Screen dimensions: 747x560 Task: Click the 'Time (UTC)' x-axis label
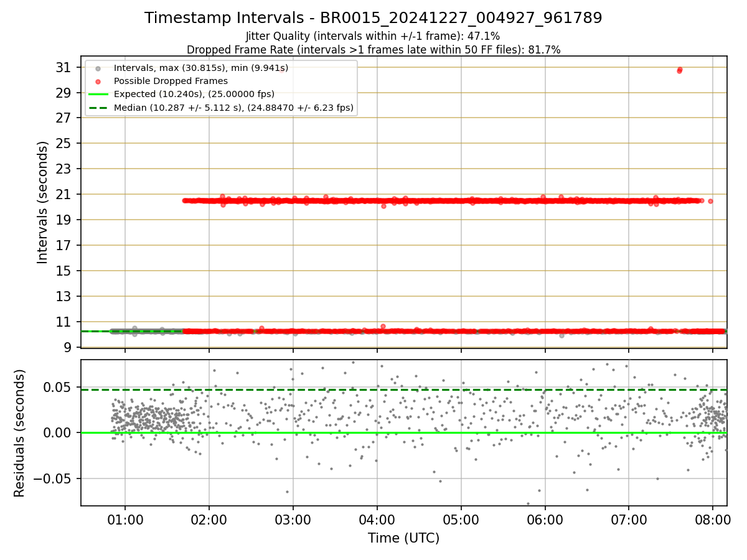click(403, 538)
